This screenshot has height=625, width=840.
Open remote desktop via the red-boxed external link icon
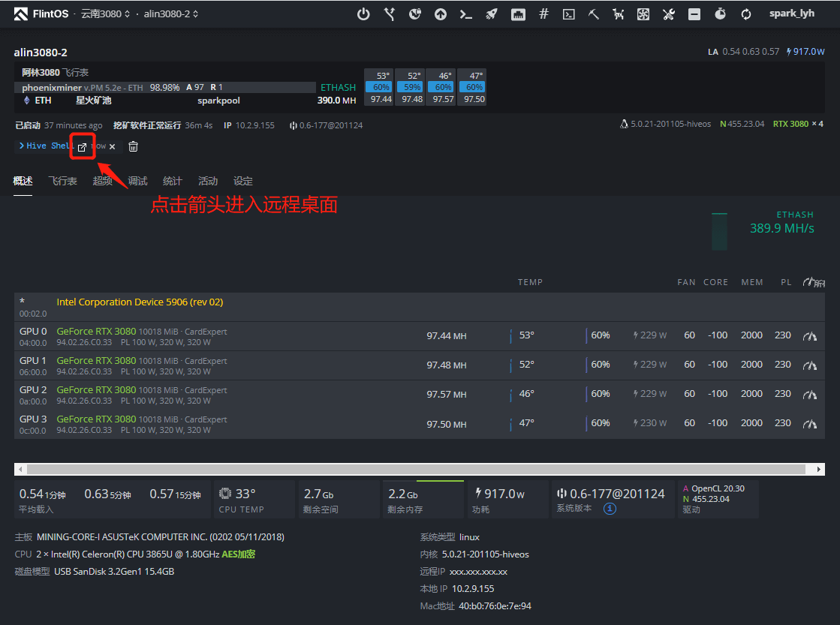click(x=83, y=146)
